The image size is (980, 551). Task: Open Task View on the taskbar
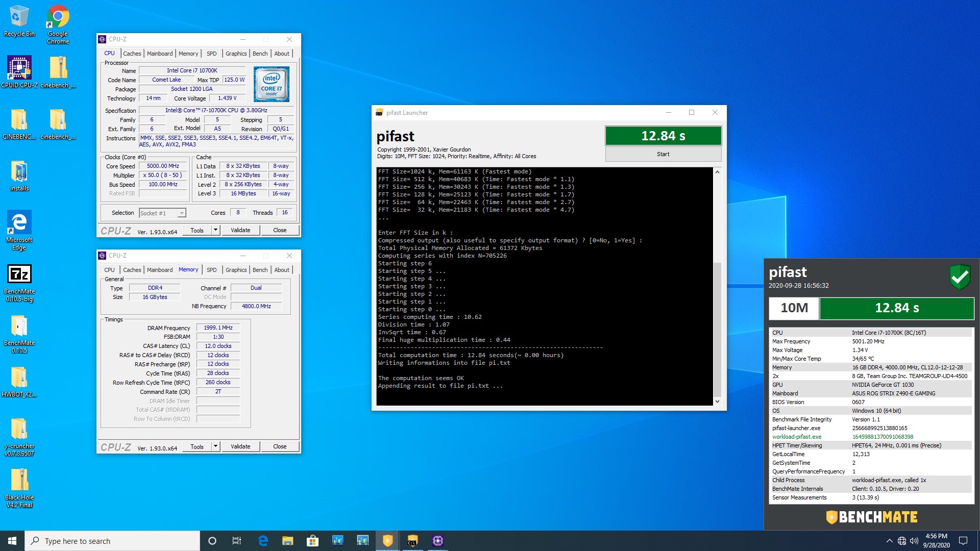(237, 541)
